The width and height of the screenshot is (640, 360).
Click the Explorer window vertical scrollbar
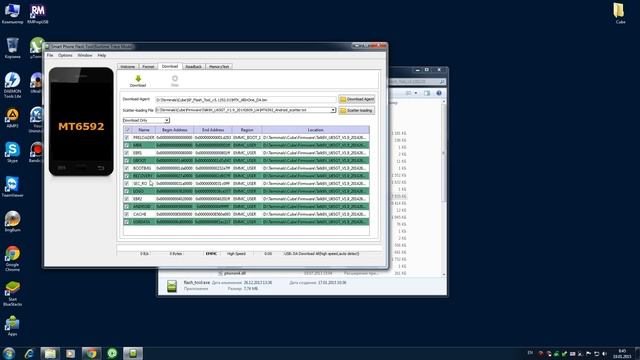pos(444,188)
